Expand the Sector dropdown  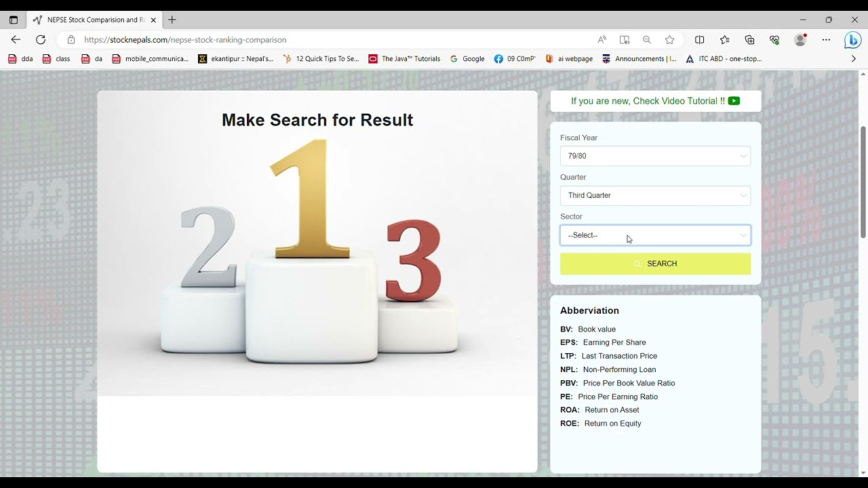(x=655, y=235)
